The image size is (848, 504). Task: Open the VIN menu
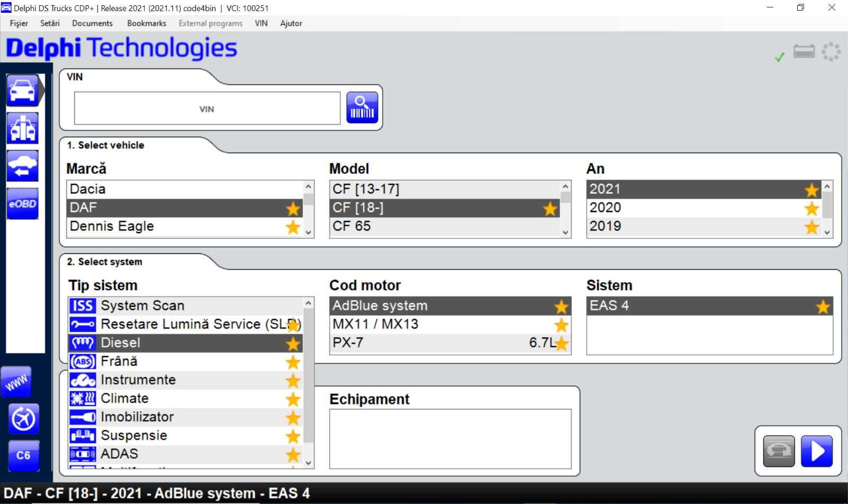(261, 23)
